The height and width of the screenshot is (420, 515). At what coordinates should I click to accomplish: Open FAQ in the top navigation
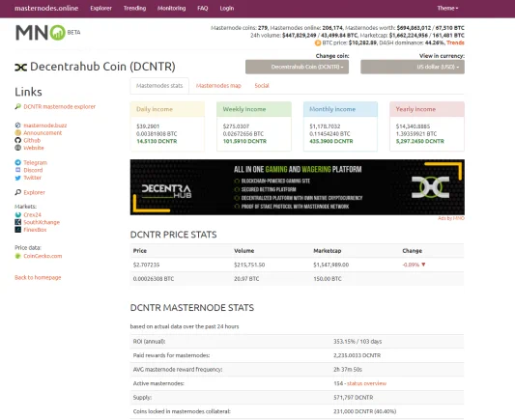pyautogui.click(x=203, y=8)
